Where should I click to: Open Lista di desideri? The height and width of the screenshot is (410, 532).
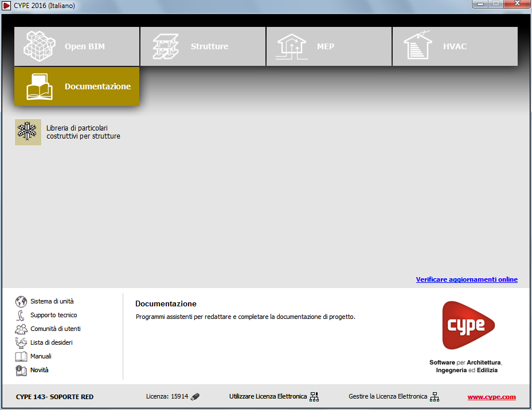pos(51,342)
